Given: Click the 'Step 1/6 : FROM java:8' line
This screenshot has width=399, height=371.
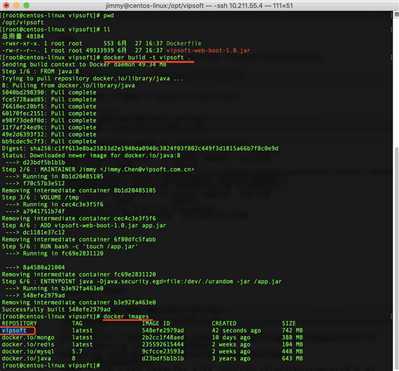Looking at the screenshot, I should [40, 71].
